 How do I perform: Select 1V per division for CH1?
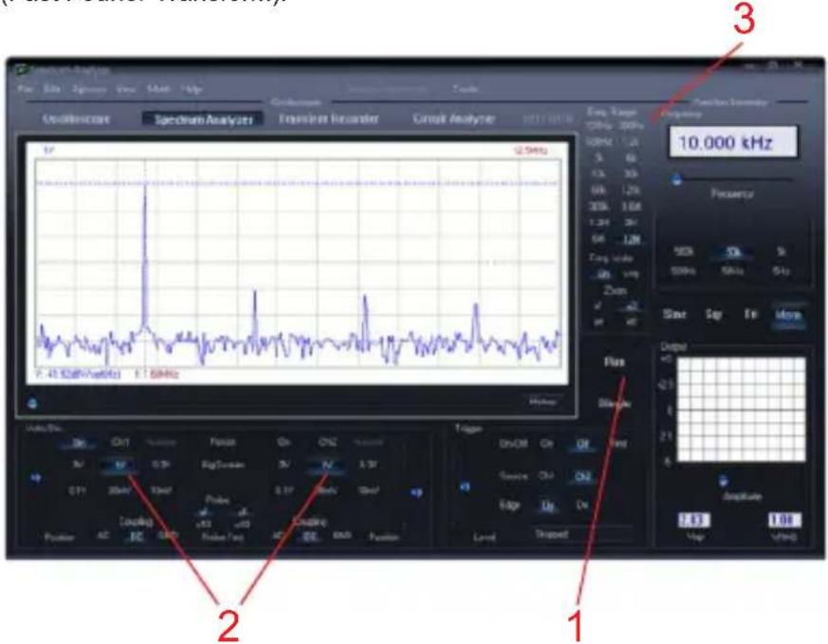pyautogui.click(x=120, y=466)
